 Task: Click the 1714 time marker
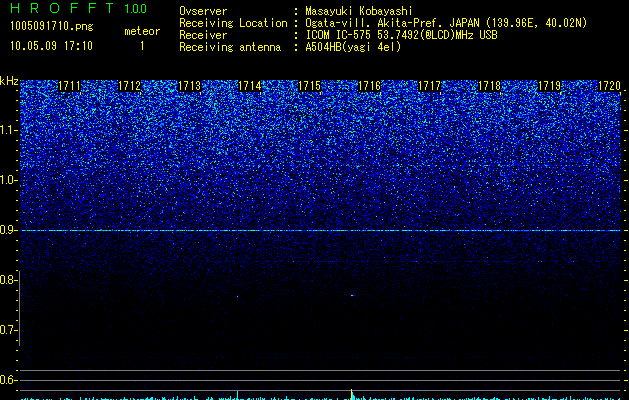[x=250, y=86]
